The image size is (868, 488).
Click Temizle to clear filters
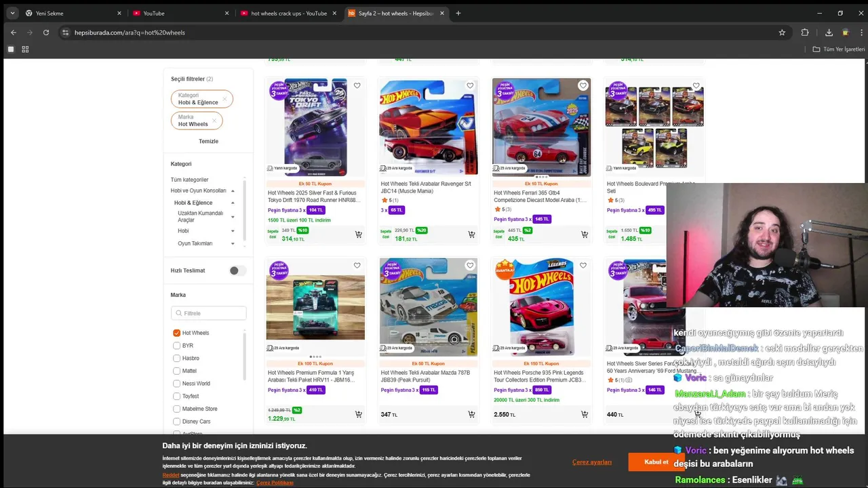pos(208,142)
